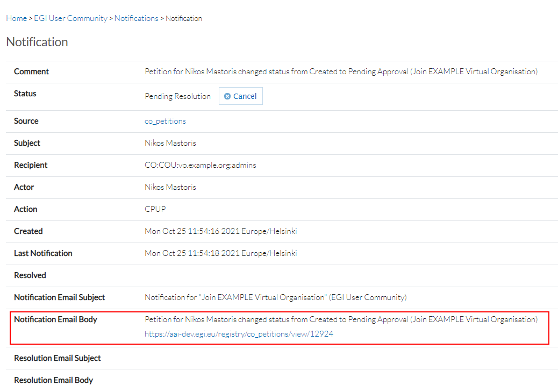Image resolution: width=558 pixels, height=392 pixels.
Task: Click Nikos Mastoris in the Subject row
Action: tap(170, 143)
